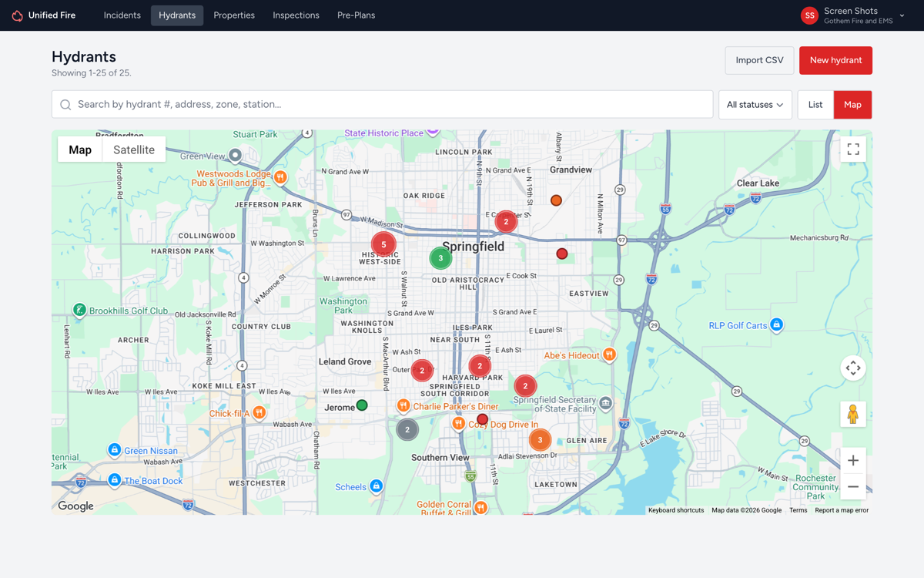Viewport: 924px width, 578px height.
Task: Click the Chick-fil-A restaurant pin
Action: pyautogui.click(x=259, y=413)
